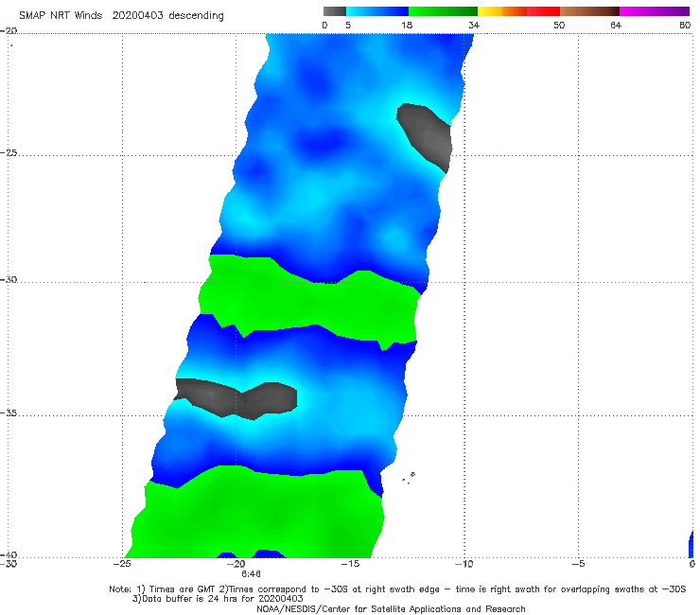The width and height of the screenshot is (700, 615).
Task: Click the small blue swath fragment near longitude 0
Action: (x=691, y=545)
